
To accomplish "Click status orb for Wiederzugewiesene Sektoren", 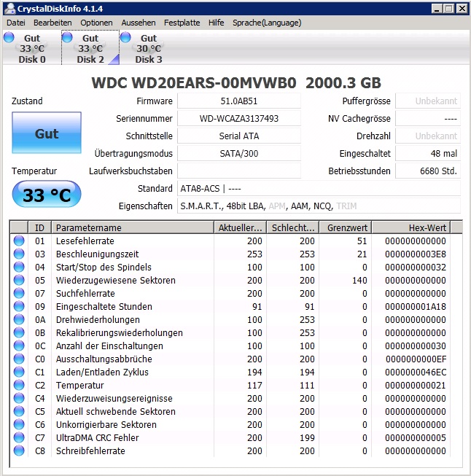I will pos(19,280).
